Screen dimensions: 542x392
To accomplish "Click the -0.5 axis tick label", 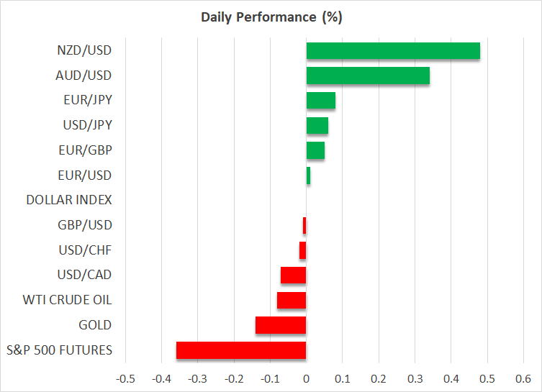I will 125,378.
